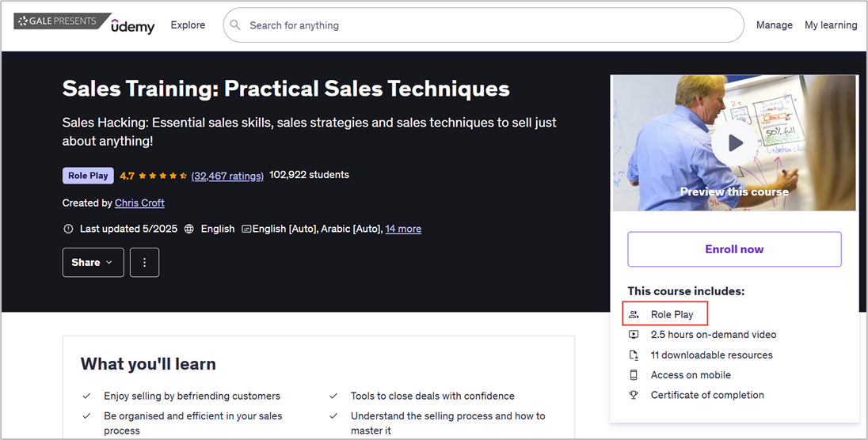Click the closed captions icon
Image resolution: width=868 pixels, height=440 pixels.
(246, 229)
